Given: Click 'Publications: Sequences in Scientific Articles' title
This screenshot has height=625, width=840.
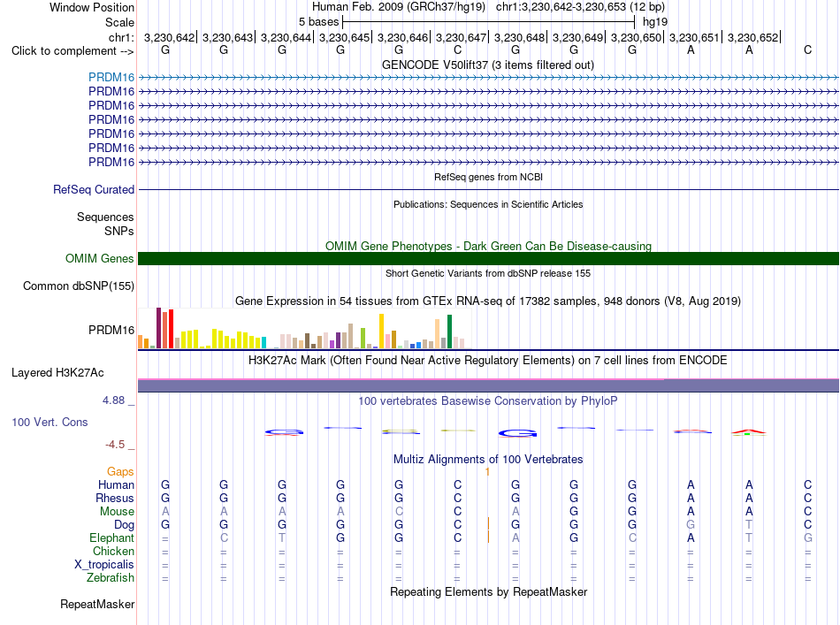Looking at the screenshot, I should [x=488, y=204].
